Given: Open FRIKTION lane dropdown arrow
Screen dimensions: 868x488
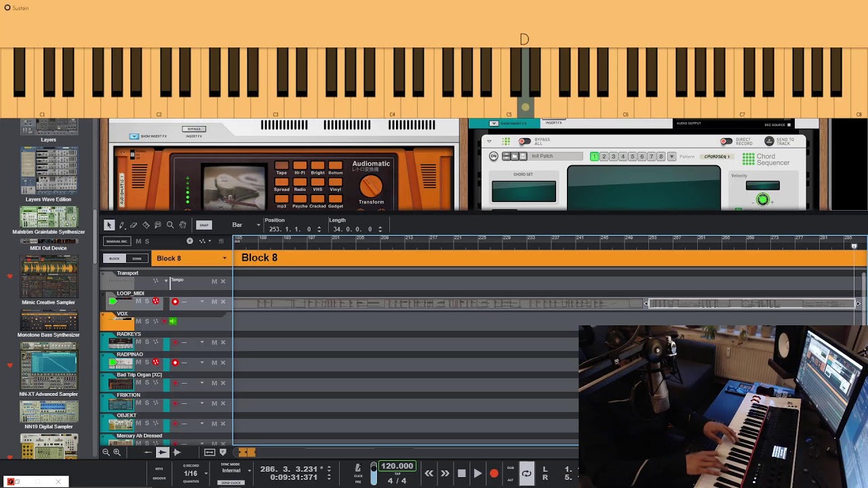Looking at the screenshot, I should pyautogui.click(x=201, y=403).
